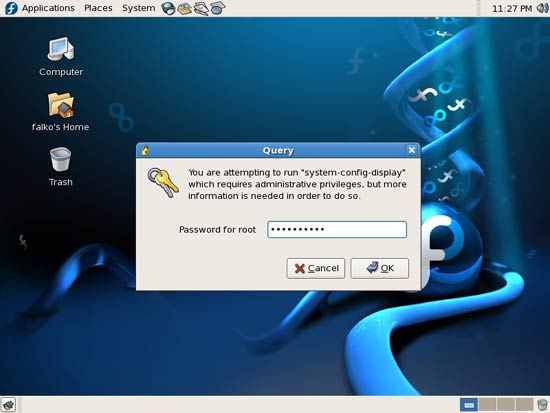Image resolution: width=550 pixels, height=413 pixels.
Task: Click the Fedora logo in top panel
Action: [11, 8]
